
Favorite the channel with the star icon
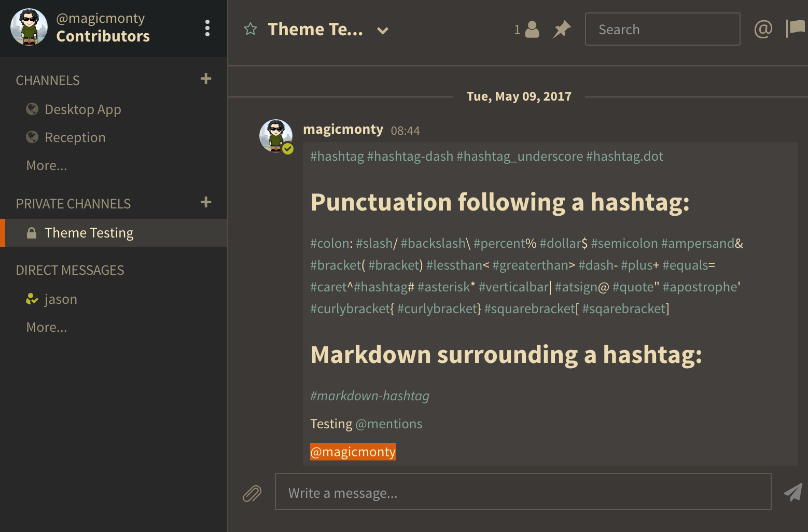250,29
